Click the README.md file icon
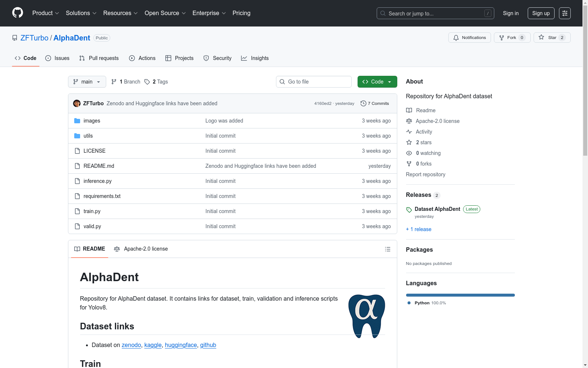The image size is (588, 368). tap(77, 166)
